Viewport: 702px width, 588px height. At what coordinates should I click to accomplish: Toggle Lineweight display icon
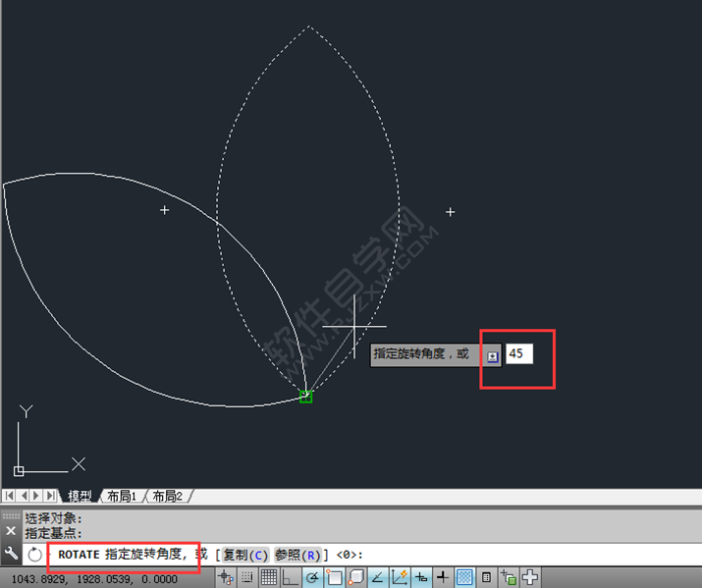(443, 577)
